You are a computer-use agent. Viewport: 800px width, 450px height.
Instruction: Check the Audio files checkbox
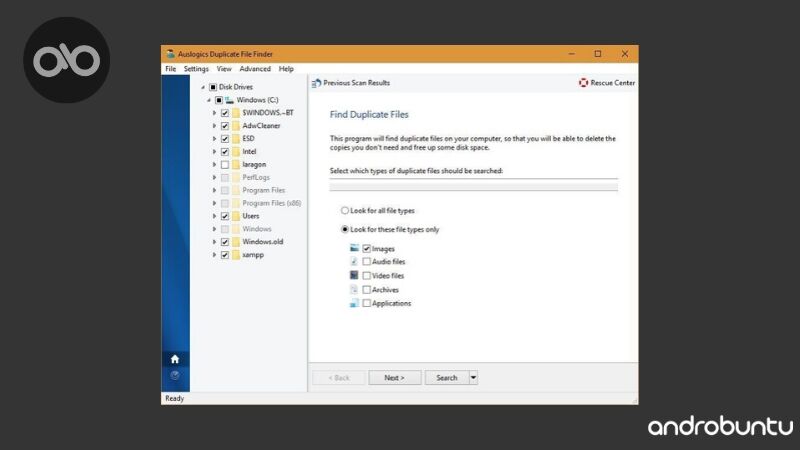[x=366, y=261]
